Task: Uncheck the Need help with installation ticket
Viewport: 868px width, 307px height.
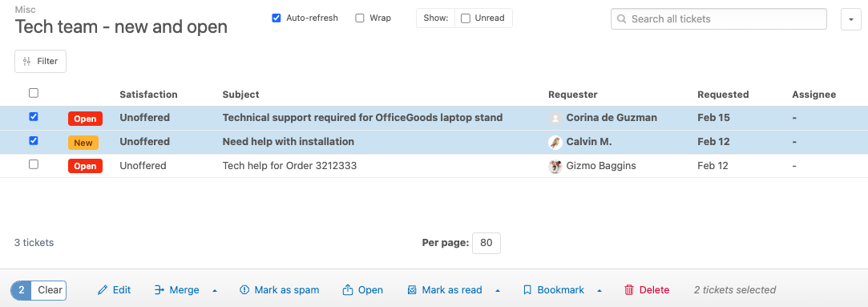Action: click(x=33, y=140)
